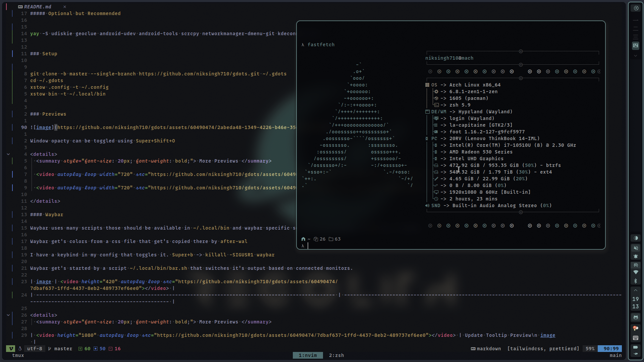Click the folder count 63 icon in prompt
This screenshot has width=644, height=362.
point(334,239)
